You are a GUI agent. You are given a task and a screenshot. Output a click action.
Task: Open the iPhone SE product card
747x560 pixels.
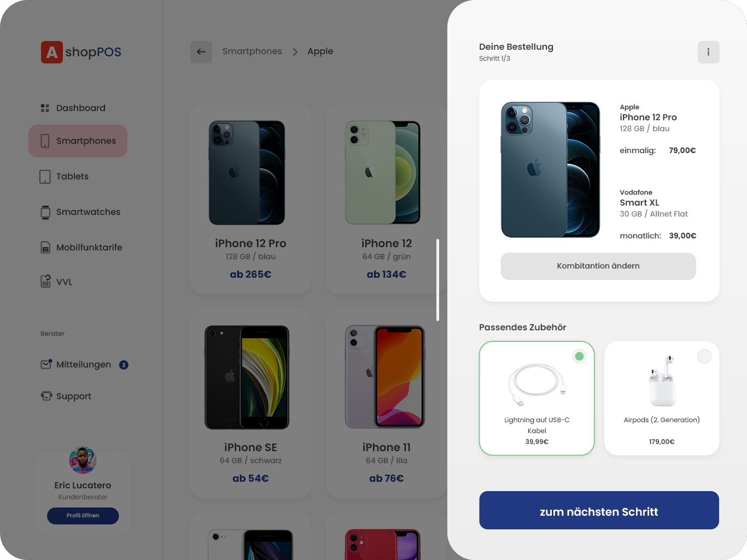(x=250, y=403)
